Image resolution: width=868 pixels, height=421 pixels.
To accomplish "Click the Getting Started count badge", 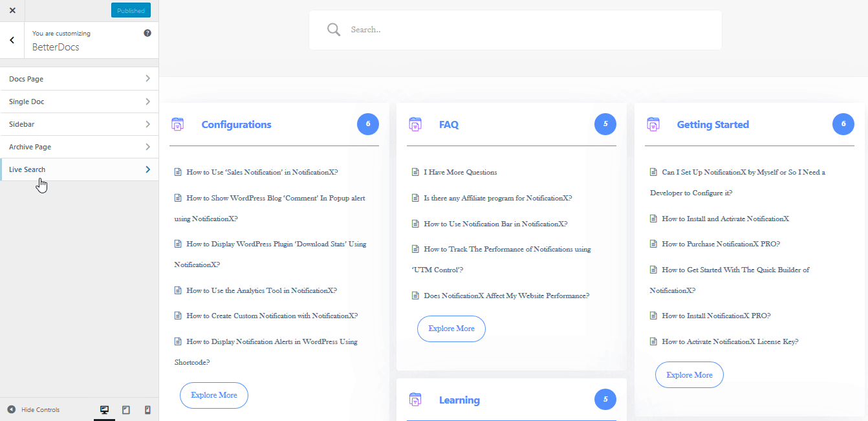I will pyautogui.click(x=843, y=124).
